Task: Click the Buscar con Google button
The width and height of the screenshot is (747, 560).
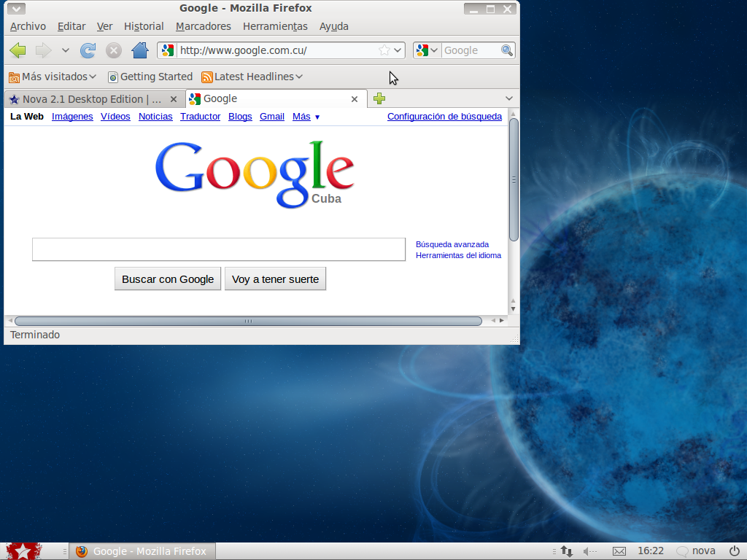Action: click(168, 279)
